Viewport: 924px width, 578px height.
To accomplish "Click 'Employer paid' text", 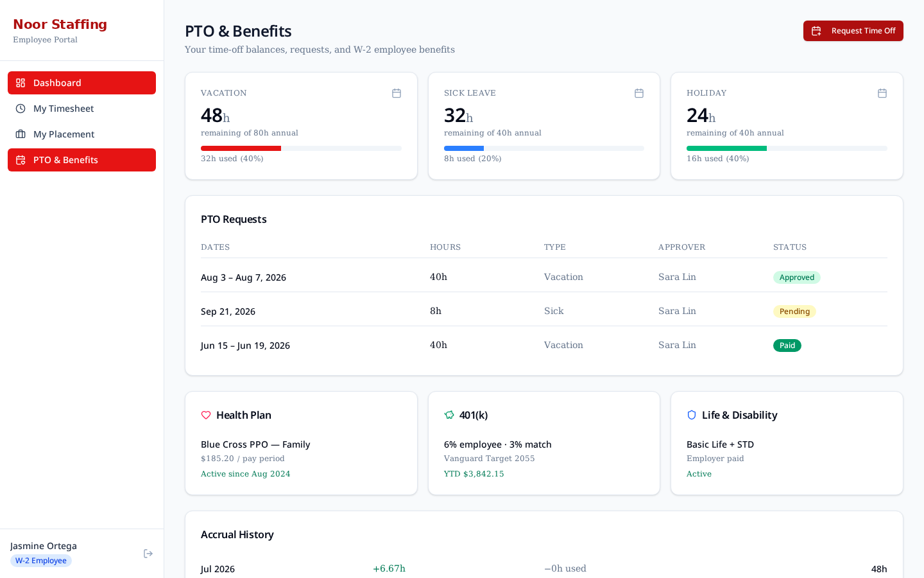I will tap(715, 459).
